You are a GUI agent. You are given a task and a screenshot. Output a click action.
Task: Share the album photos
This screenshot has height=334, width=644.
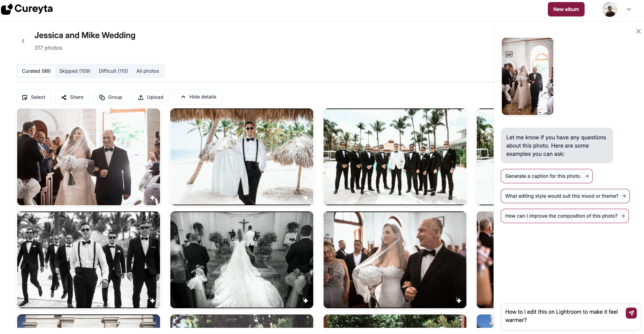[x=72, y=97]
